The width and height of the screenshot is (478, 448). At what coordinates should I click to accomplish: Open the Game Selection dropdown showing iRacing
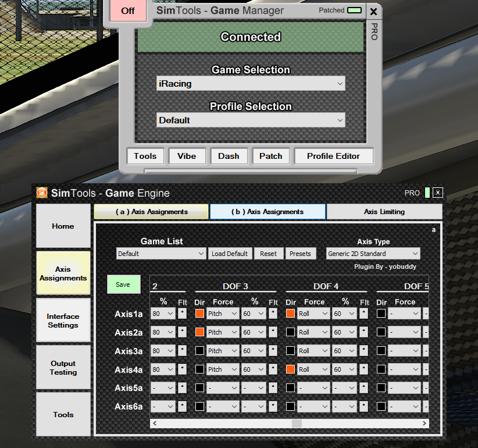[251, 84]
